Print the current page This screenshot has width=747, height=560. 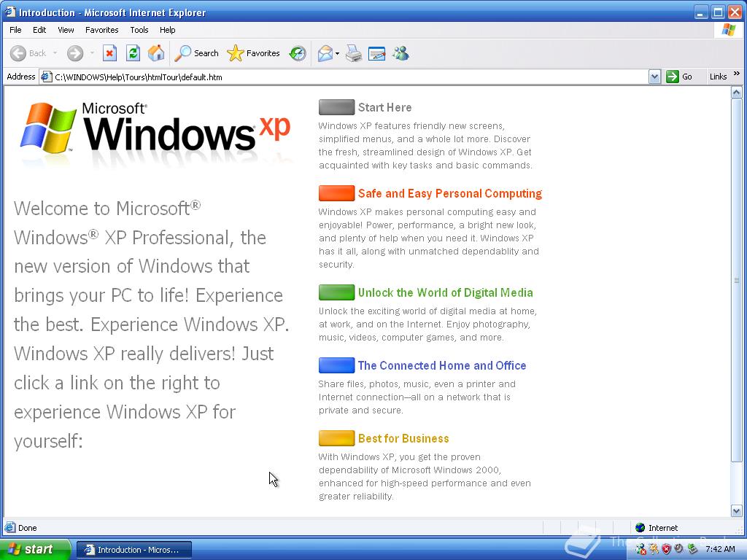(x=354, y=53)
